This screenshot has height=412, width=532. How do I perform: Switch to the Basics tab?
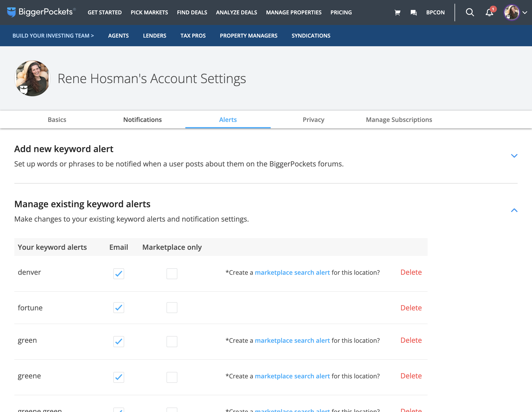point(57,120)
